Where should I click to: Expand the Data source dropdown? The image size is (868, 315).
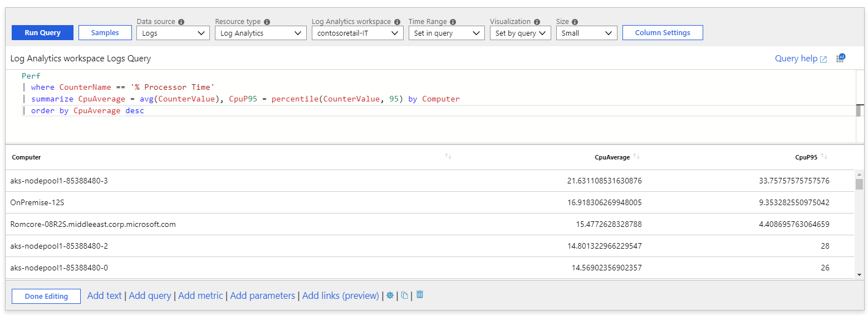(x=173, y=33)
